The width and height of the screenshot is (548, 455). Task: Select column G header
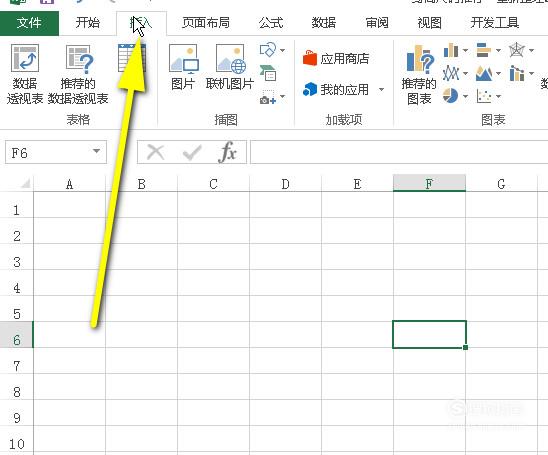click(x=502, y=184)
